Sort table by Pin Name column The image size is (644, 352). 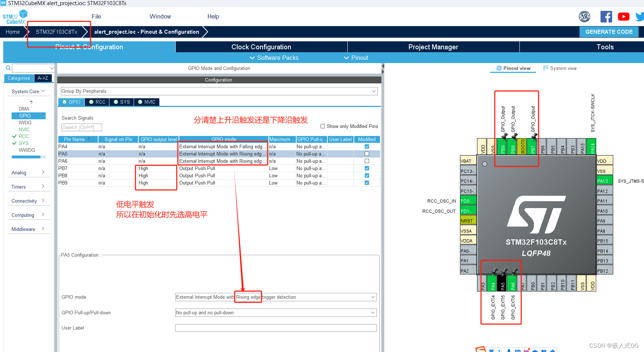(78, 139)
